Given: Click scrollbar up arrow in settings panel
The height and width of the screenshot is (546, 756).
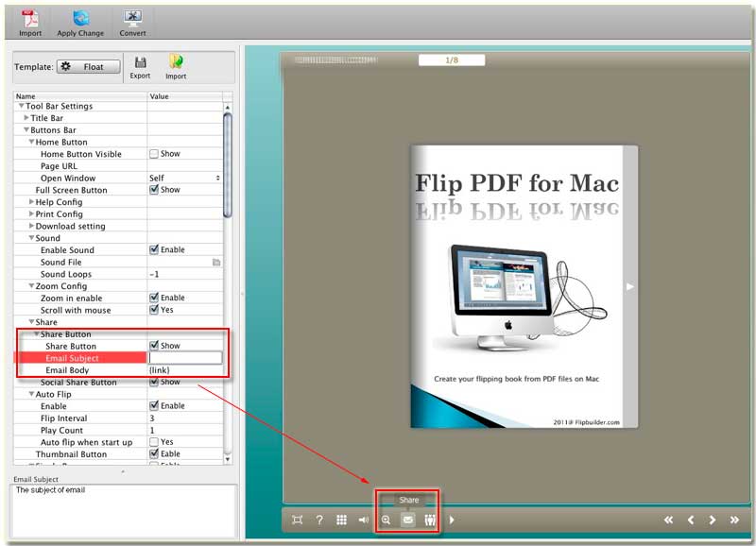Looking at the screenshot, I should [x=228, y=107].
